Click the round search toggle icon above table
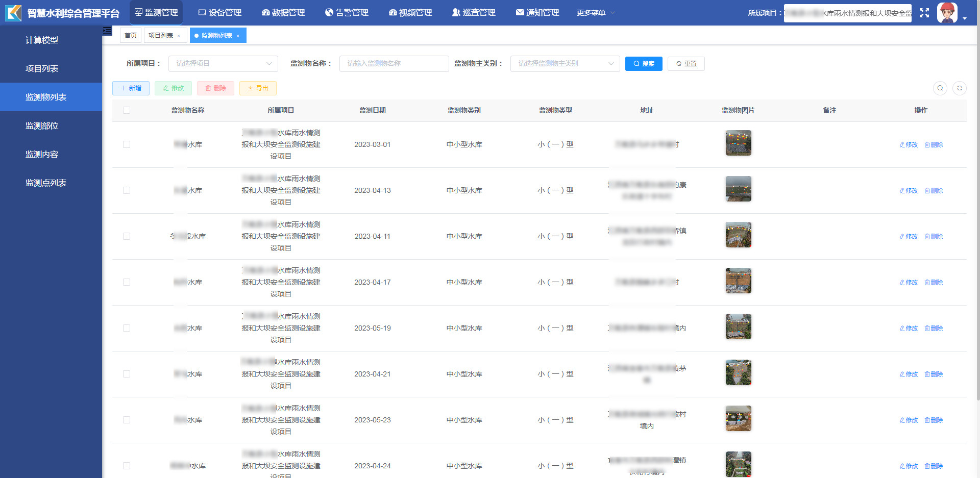Image resolution: width=980 pixels, height=478 pixels. coord(940,88)
